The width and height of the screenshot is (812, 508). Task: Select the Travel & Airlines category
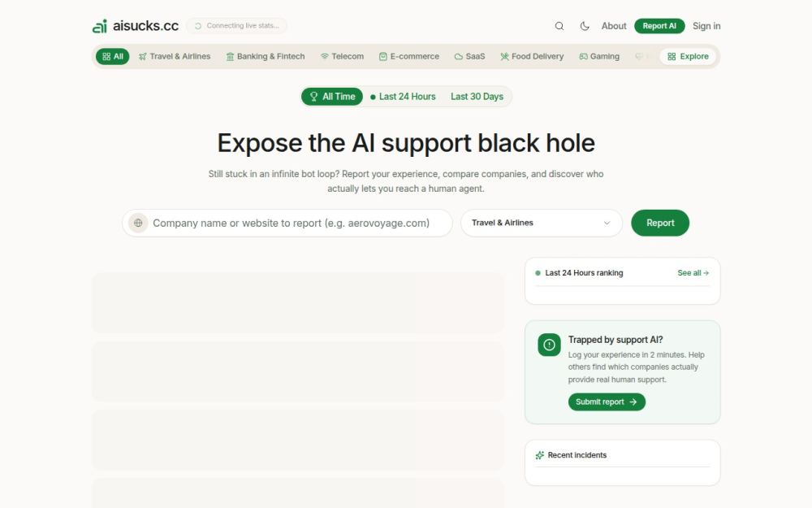(x=175, y=57)
